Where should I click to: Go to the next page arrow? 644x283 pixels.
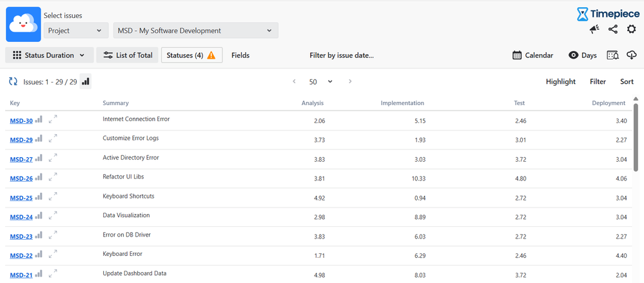click(x=350, y=81)
